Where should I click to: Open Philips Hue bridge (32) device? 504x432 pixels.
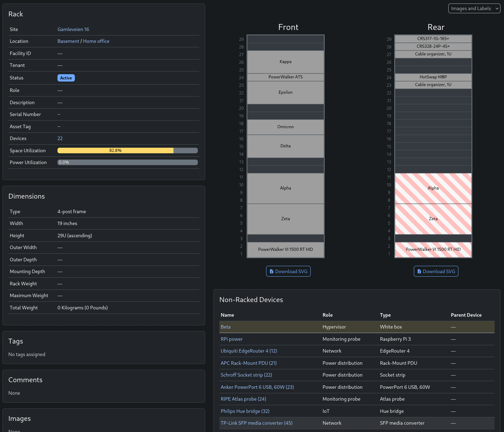245,411
